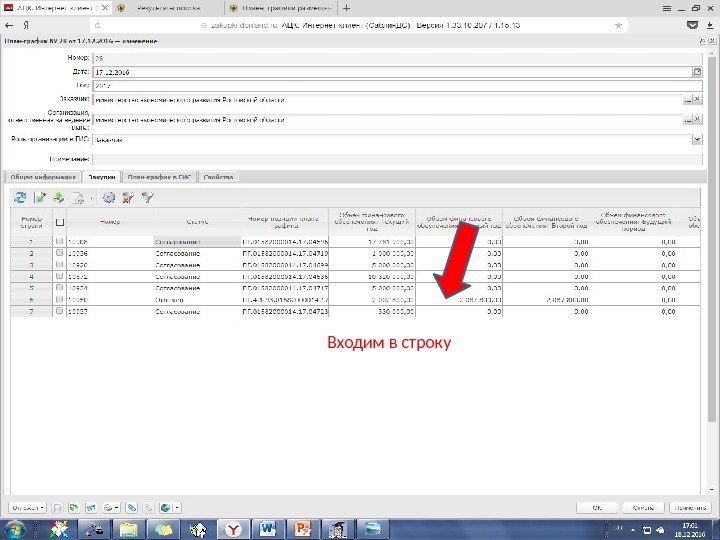Open the Отчеты dropdown at bottom left
Viewport: 720px width, 540px height.
tap(28, 507)
